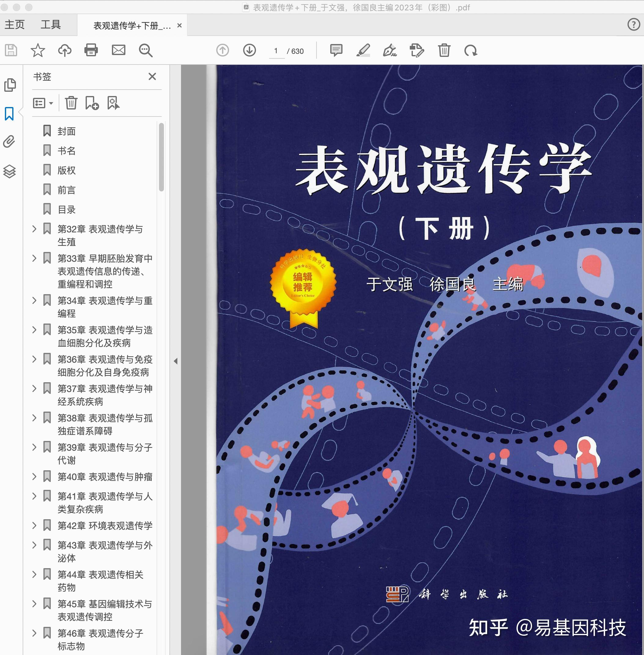Go to next page arrow button
The image size is (644, 655).
tap(249, 50)
